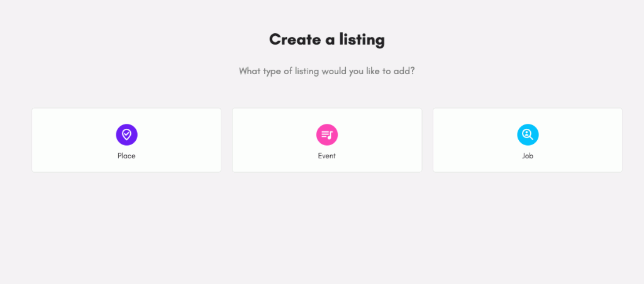Start adding a new Event listing
Image resolution: width=644 pixels, height=284 pixels.
(327, 140)
